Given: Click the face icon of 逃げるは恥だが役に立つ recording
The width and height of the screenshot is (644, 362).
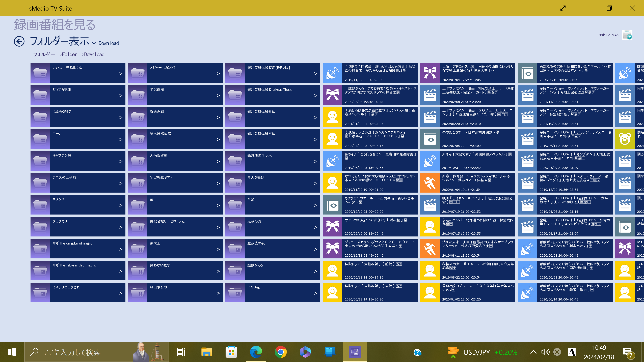Looking at the screenshot, I should (333, 117).
